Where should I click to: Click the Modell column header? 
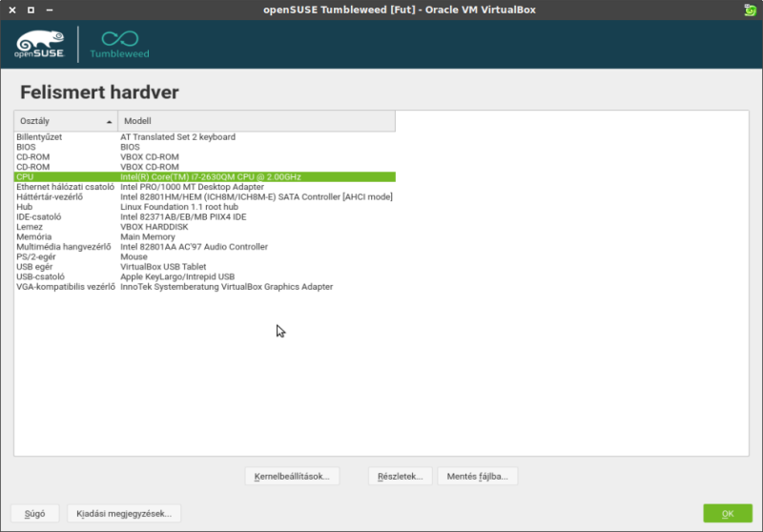[257, 121]
